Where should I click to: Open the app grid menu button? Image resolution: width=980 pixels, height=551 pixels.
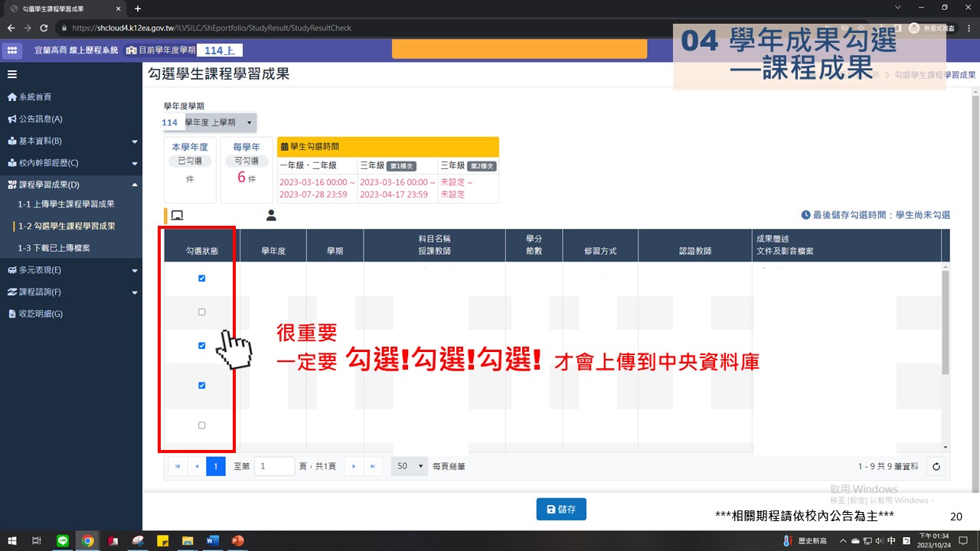coord(11,51)
